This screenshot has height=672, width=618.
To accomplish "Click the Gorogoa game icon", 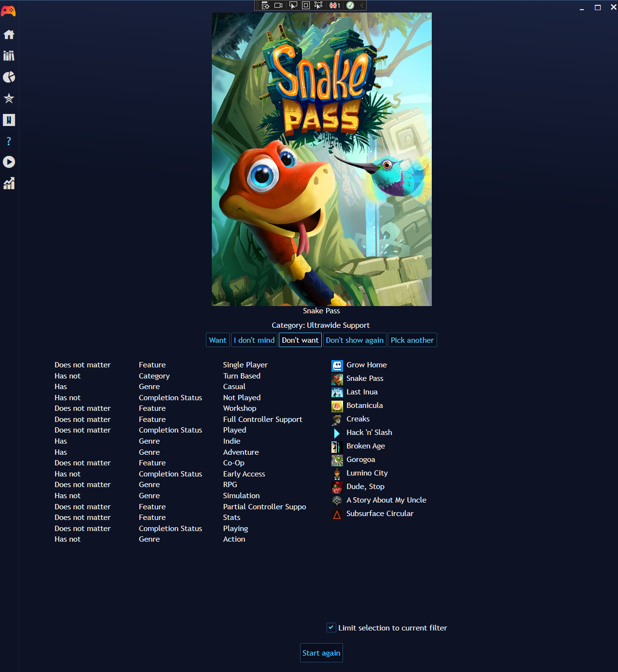I will pos(337,460).
